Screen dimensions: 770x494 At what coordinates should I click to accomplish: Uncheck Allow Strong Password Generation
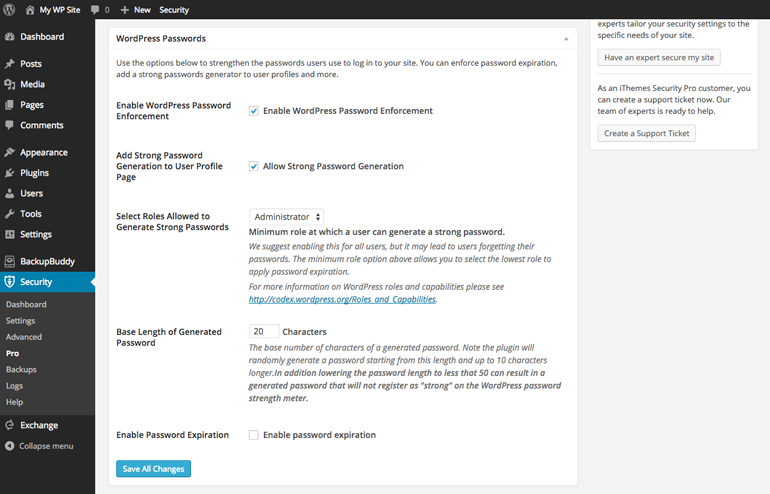[x=253, y=166]
